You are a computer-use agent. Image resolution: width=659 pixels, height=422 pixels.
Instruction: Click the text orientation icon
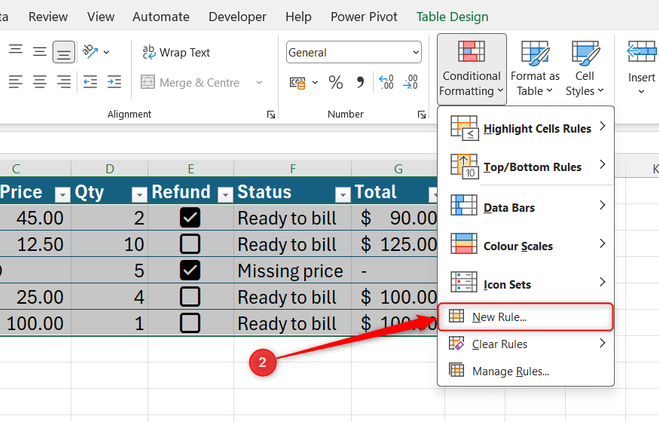click(x=91, y=52)
